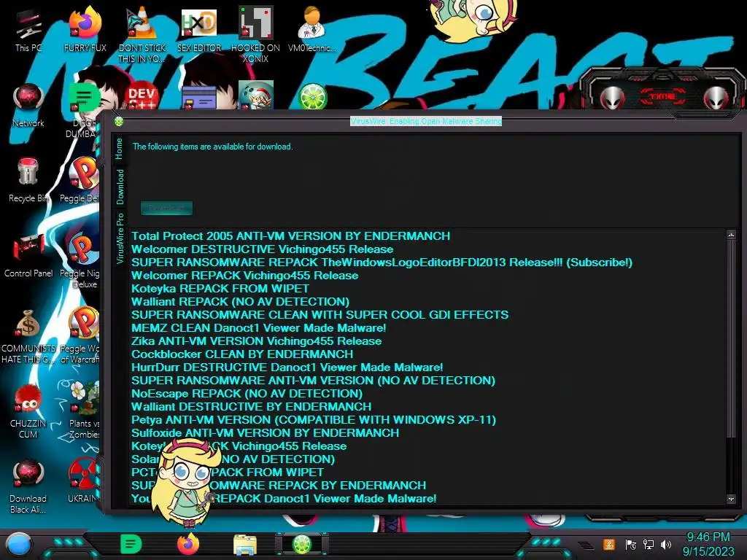The image size is (747, 560).
Task: Switch to VirusWire lime taskbar button
Action: [301, 544]
